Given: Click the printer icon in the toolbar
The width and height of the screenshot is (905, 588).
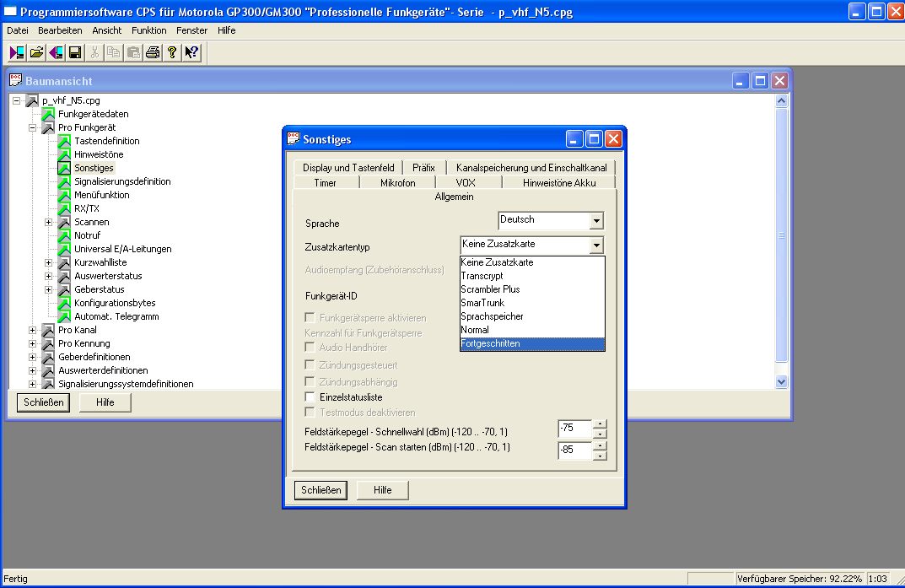Looking at the screenshot, I should (x=152, y=52).
